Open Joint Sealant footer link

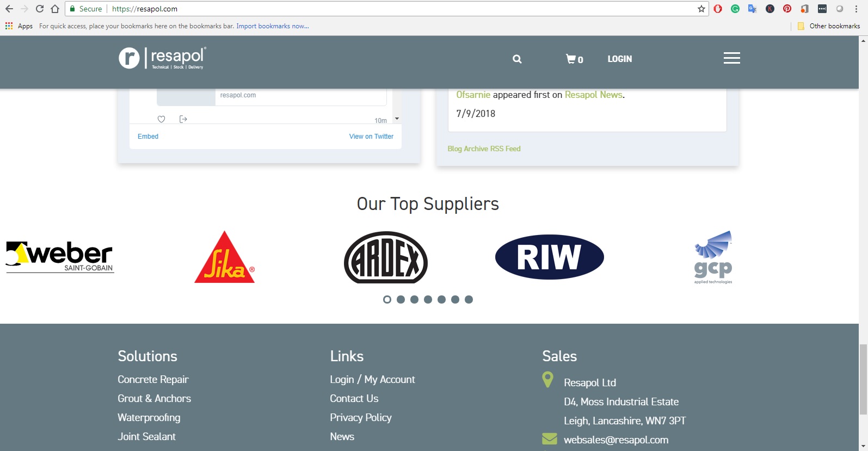(x=146, y=436)
